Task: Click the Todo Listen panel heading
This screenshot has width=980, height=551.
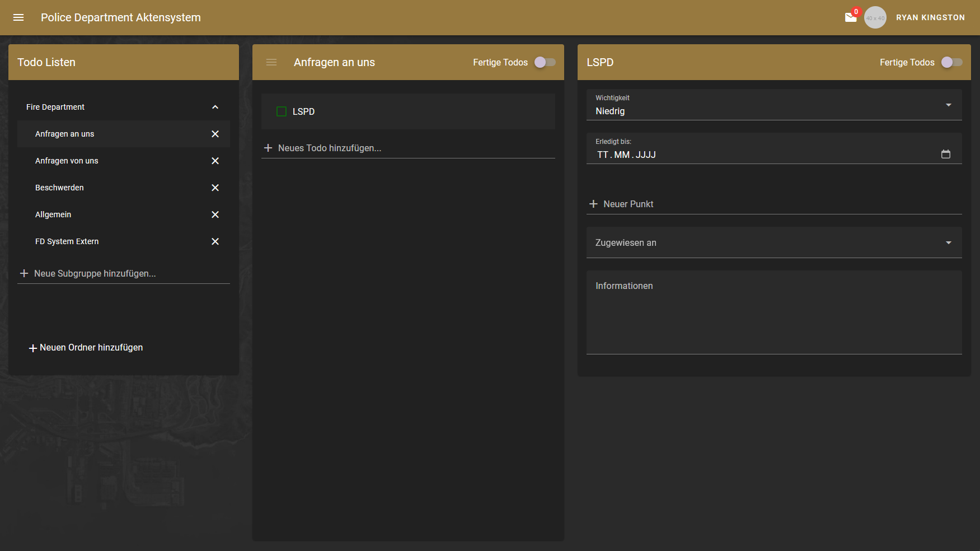Action: [46, 62]
